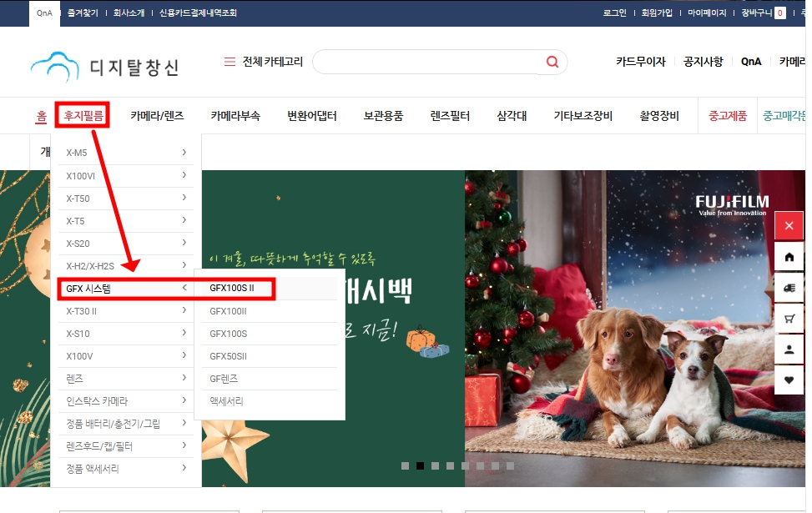The image size is (812, 513).
Task: Select GFX100II from submenu
Action: point(228,311)
